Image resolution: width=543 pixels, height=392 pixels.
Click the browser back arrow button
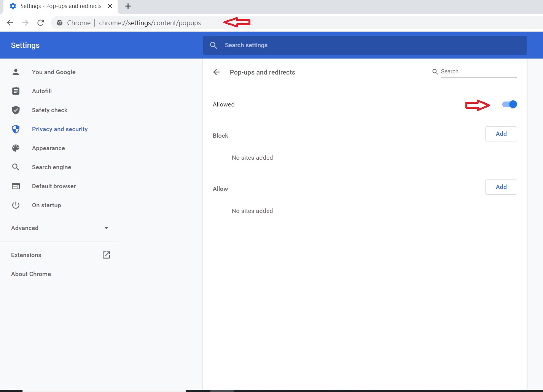10,23
